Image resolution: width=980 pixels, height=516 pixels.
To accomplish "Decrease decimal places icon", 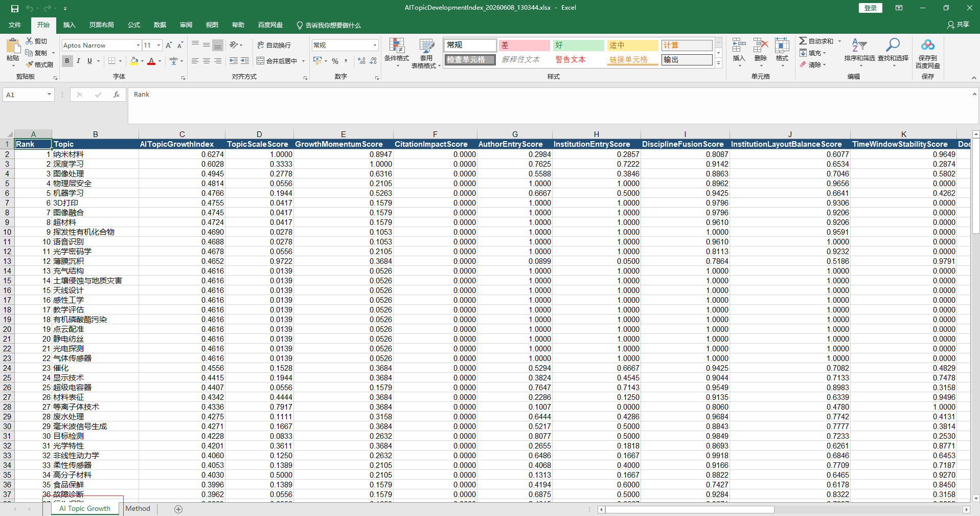I will pyautogui.click(x=373, y=61).
